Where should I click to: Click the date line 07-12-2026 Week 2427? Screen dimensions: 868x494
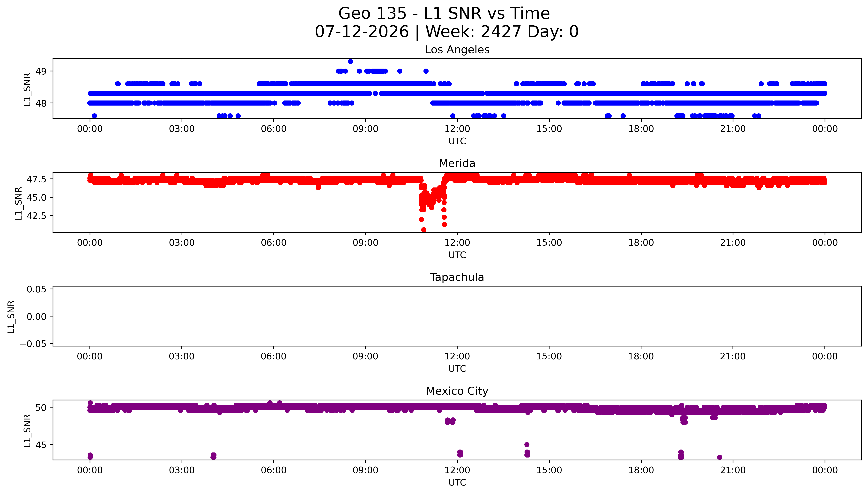[x=447, y=32]
